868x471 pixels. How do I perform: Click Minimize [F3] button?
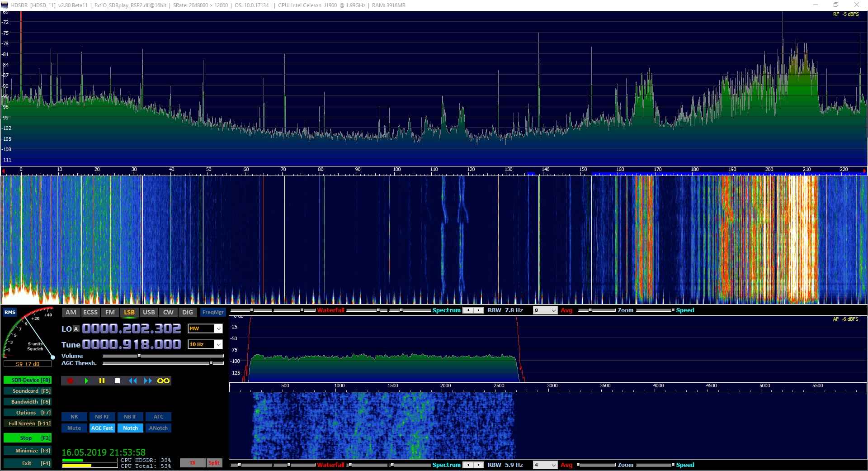tap(27, 451)
